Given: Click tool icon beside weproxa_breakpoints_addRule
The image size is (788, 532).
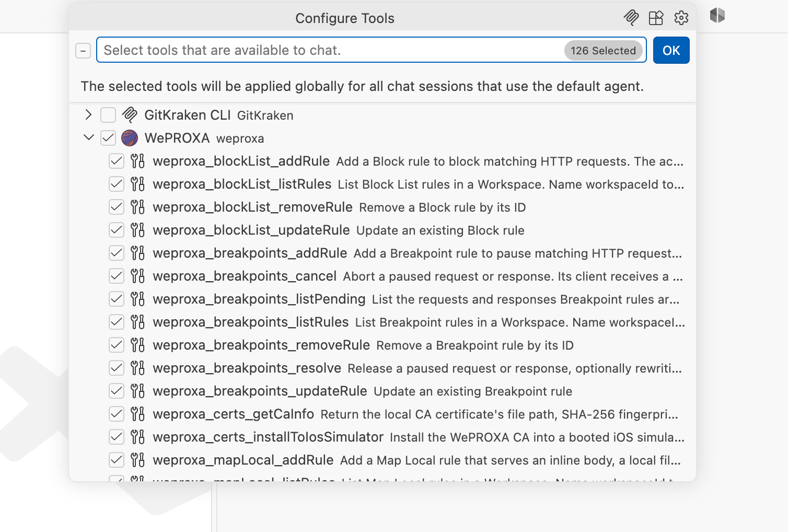Looking at the screenshot, I should [x=137, y=253].
